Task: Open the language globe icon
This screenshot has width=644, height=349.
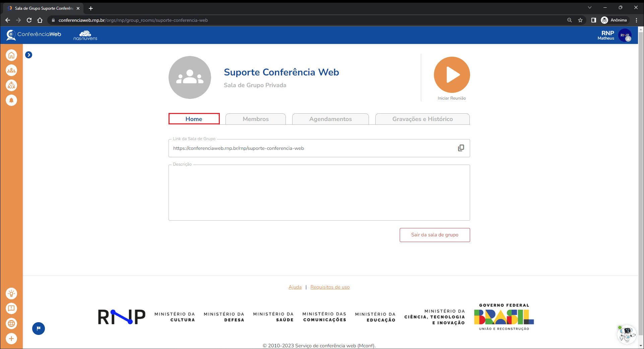Action: (x=11, y=324)
